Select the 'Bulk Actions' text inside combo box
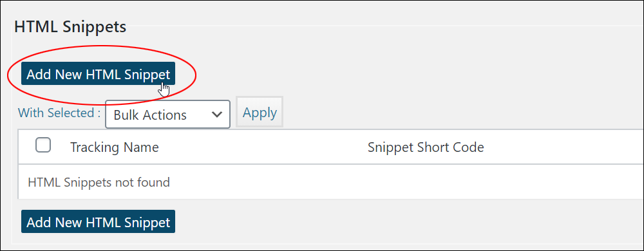The image size is (644, 251). click(150, 115)
